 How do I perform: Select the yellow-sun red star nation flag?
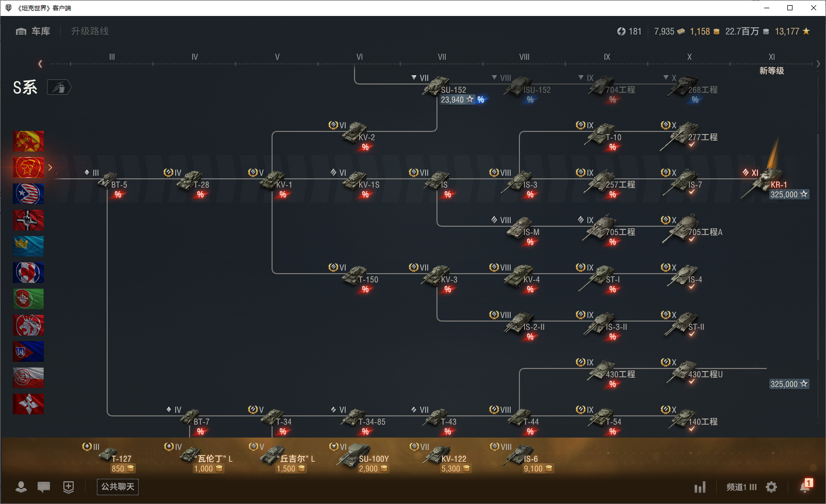click(28, 141)
